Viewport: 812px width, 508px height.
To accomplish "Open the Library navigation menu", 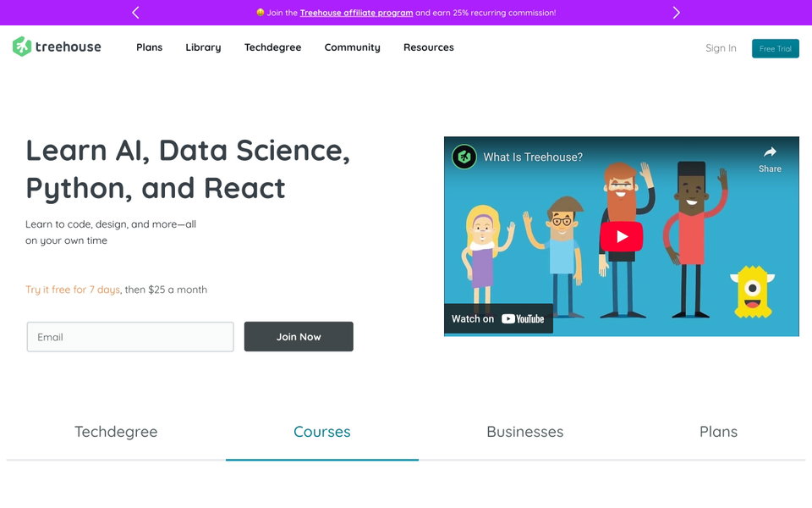I will tap(203, 47).
